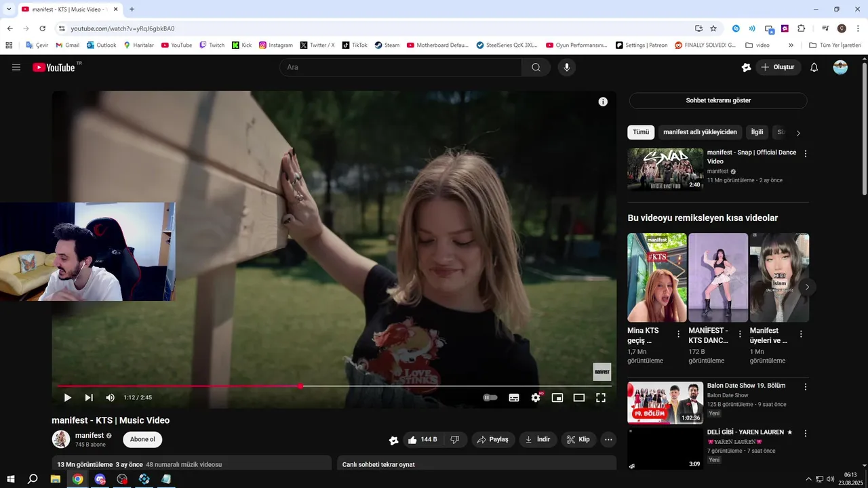Click the search magnifier button
Image resolution: width=868 pixels, height=488 pixels.
click(x=536, y=67)
